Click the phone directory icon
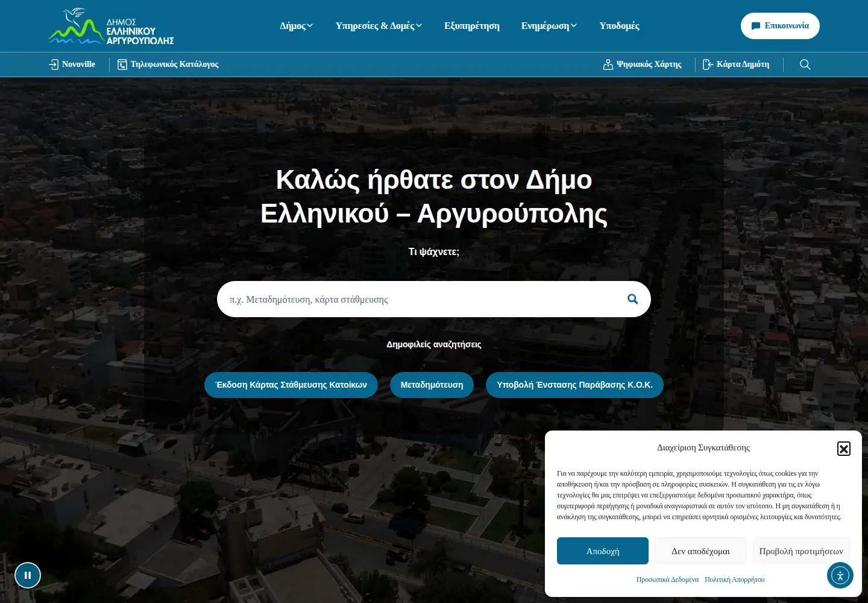This screenshot has height=603, width=868. click(122, 65)
